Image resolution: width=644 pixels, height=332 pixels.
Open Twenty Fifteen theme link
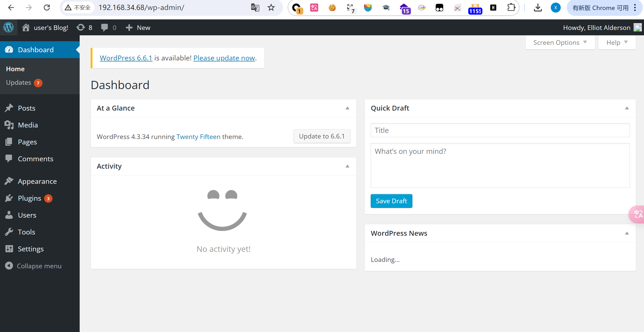(198, 137)
